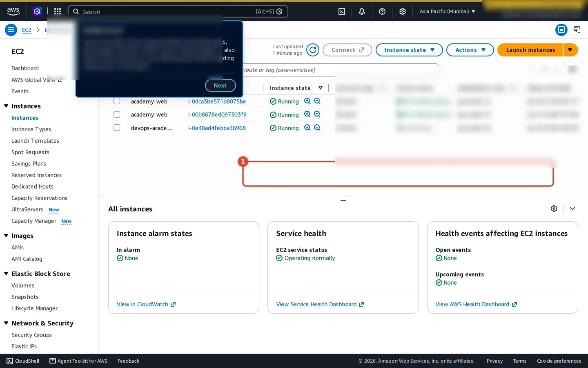Open Launch Templates in sidebar
The width and height of the screenshot is (588, 368).
tap(35, 141)
